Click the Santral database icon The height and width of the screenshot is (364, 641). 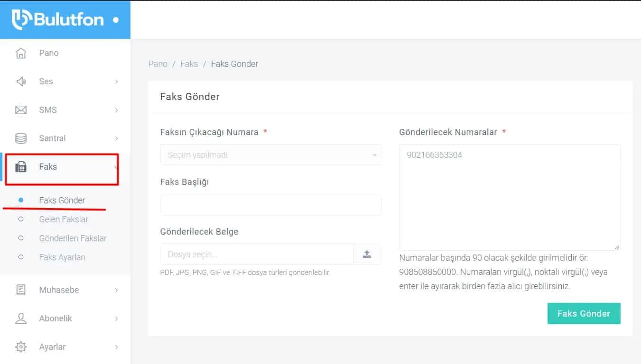pyautogui.click(x=21, y=138)
